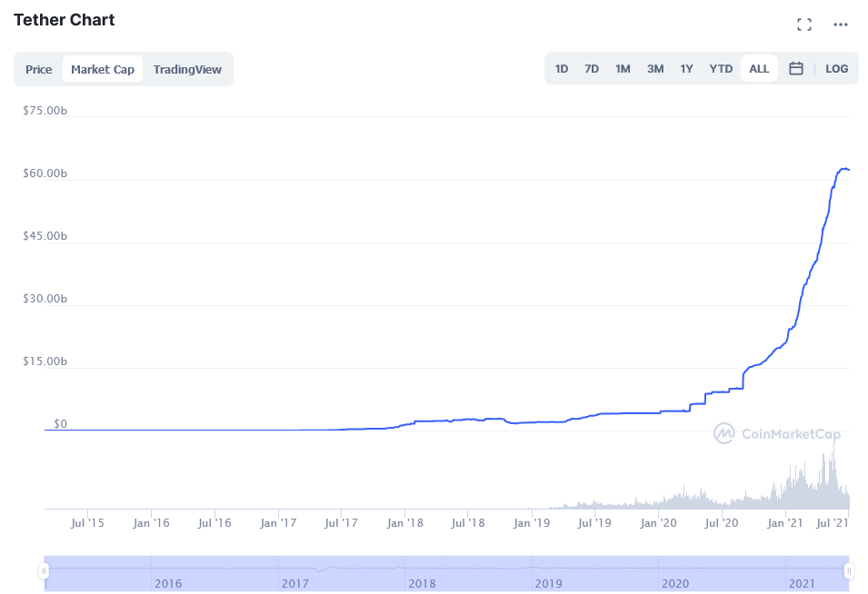
Task: Open the three-dot more options menu
Action: point(841,25)
